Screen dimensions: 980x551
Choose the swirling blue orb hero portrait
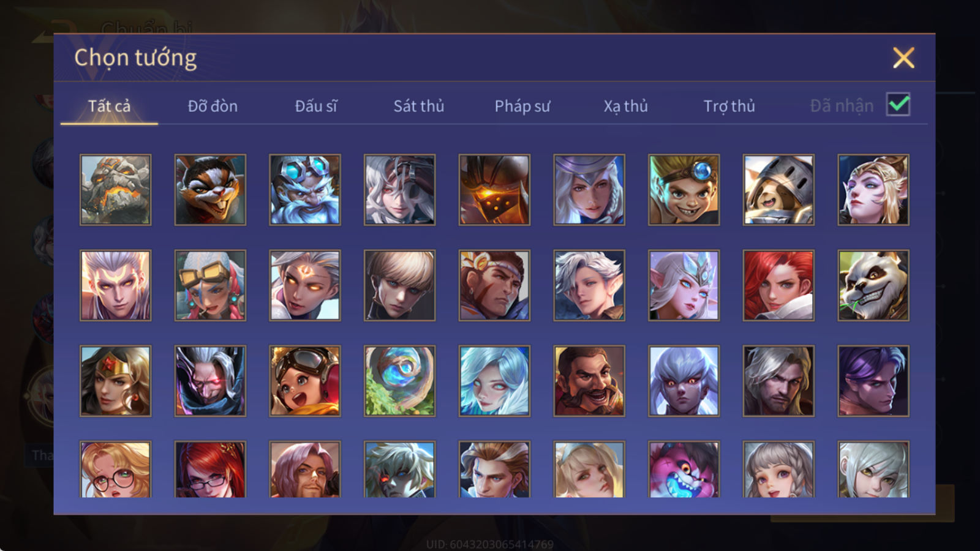pyautogui.click(x=399, y=381)
